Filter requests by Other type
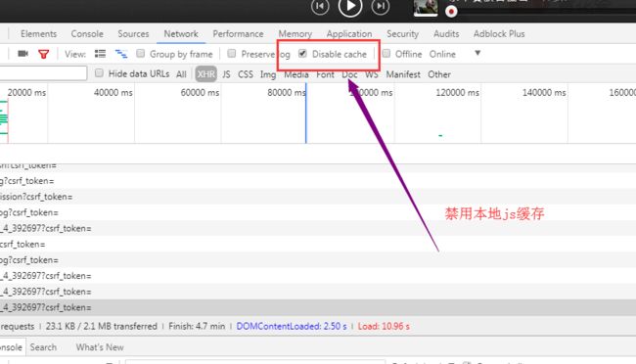 pos(439,74)
